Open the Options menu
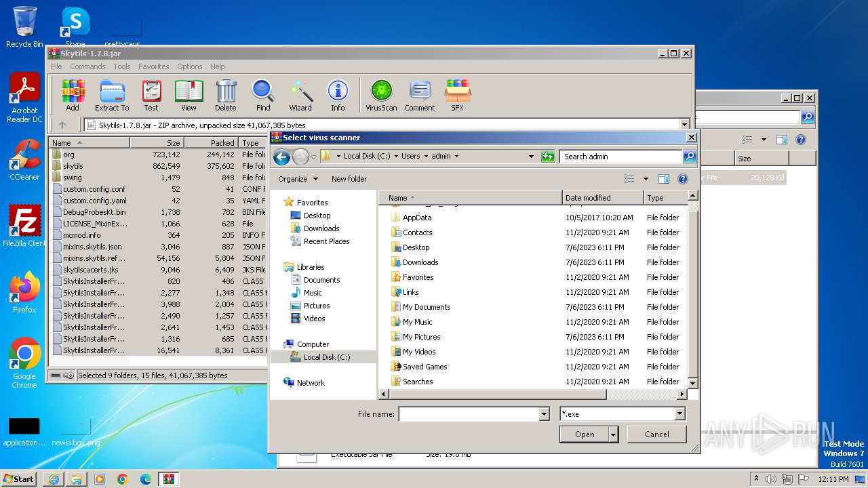Image resolution: width=868 pixels, height=488 pixels. point(190,66)
